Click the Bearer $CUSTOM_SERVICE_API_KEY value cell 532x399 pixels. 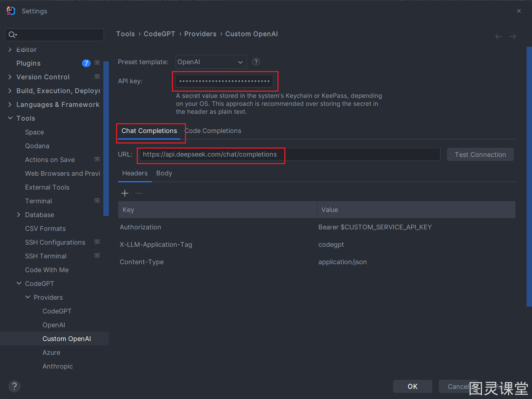click(x=416, y=227)
